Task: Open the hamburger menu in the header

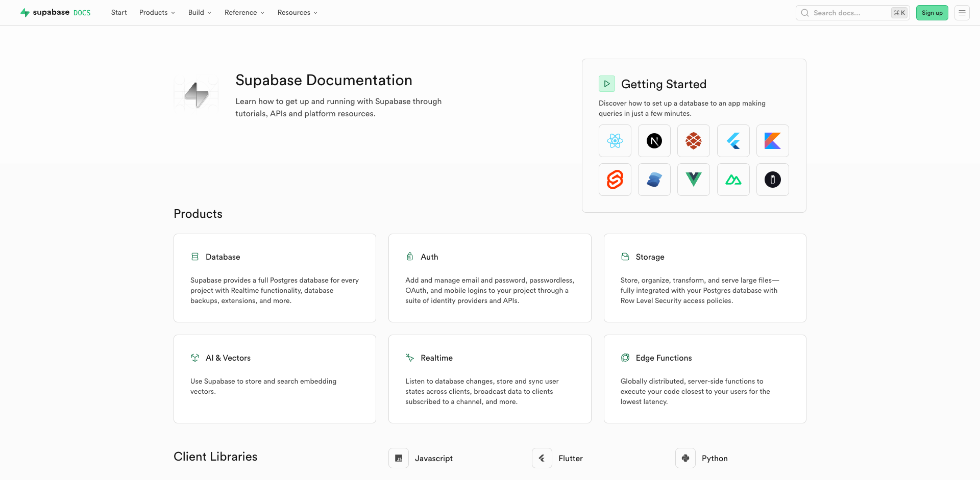Action: (x=962, y=13)
